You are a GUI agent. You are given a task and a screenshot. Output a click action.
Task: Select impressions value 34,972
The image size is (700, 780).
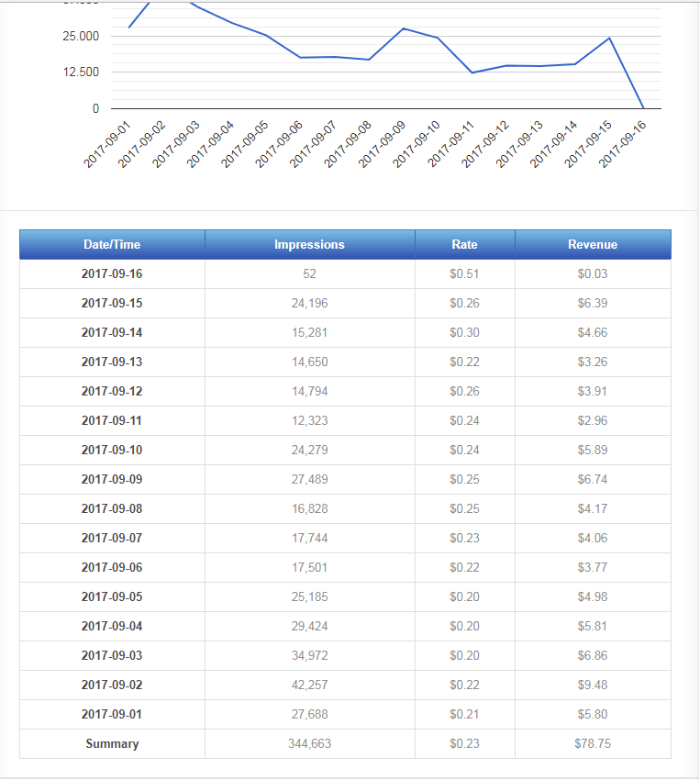(309, 655)
